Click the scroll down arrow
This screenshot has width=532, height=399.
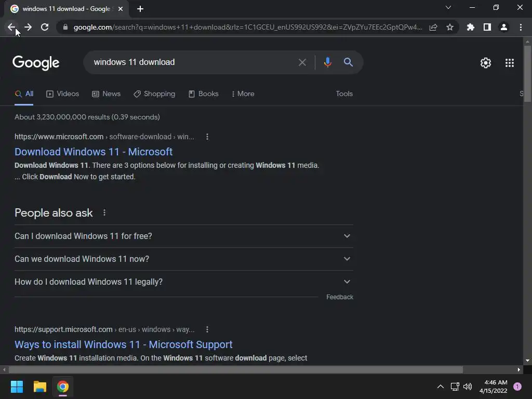527,361
